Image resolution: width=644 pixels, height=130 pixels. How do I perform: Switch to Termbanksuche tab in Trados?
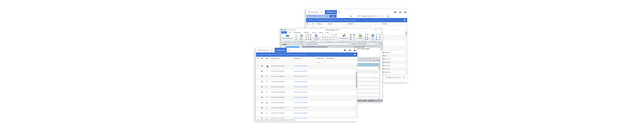point(374,58)
